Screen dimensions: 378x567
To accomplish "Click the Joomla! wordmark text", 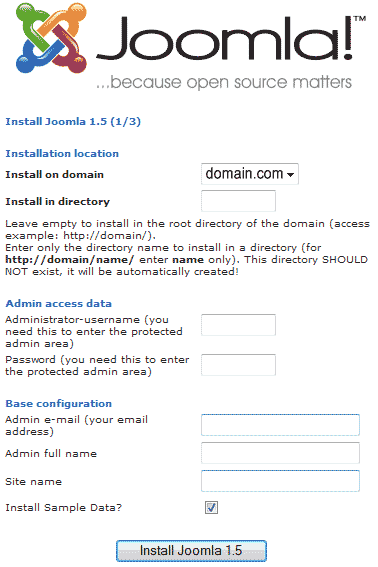I will coord(231,39).
